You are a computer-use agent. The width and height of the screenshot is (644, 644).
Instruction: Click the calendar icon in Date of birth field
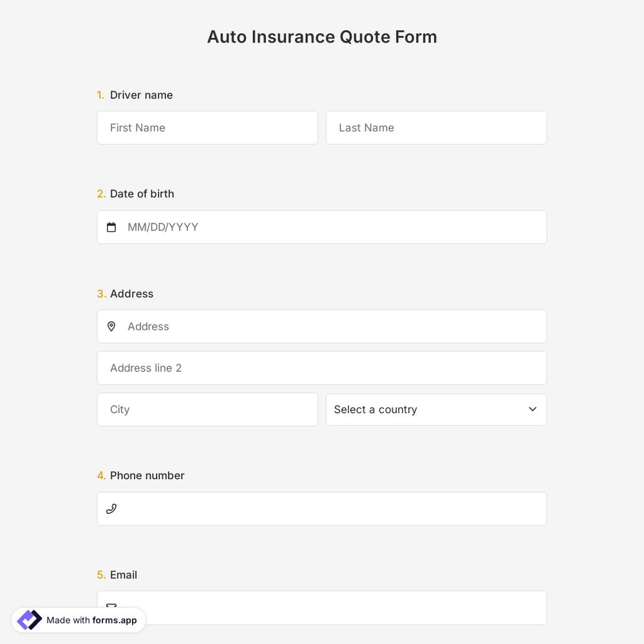[x=111, y=227]
